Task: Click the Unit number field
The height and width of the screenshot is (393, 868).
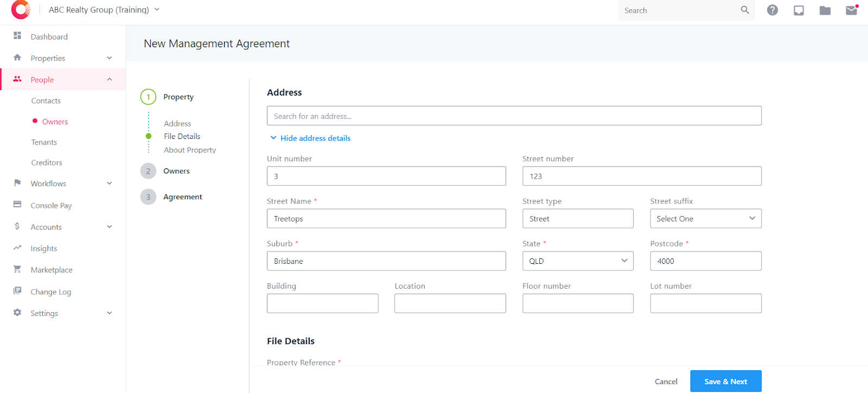Action: (386, 176)
